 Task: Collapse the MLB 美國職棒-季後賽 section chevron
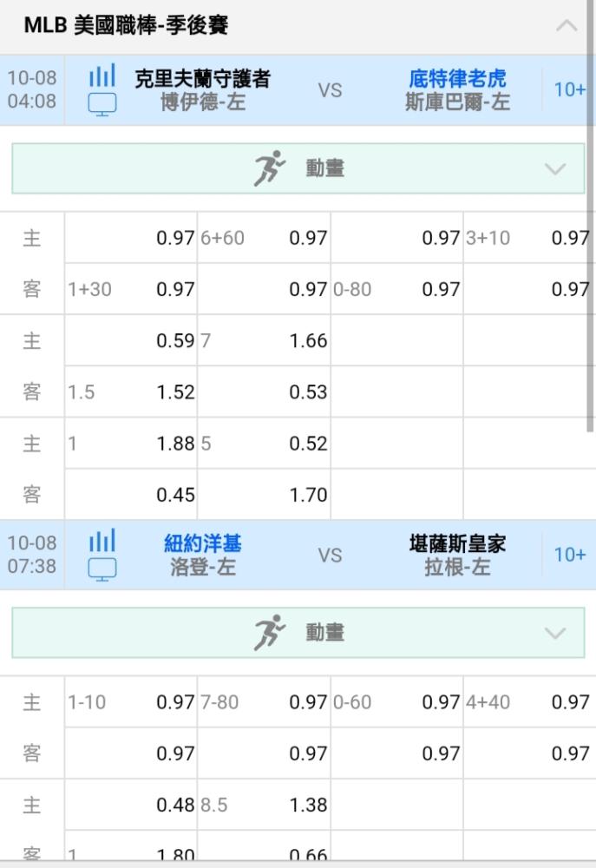click(567, 25)
